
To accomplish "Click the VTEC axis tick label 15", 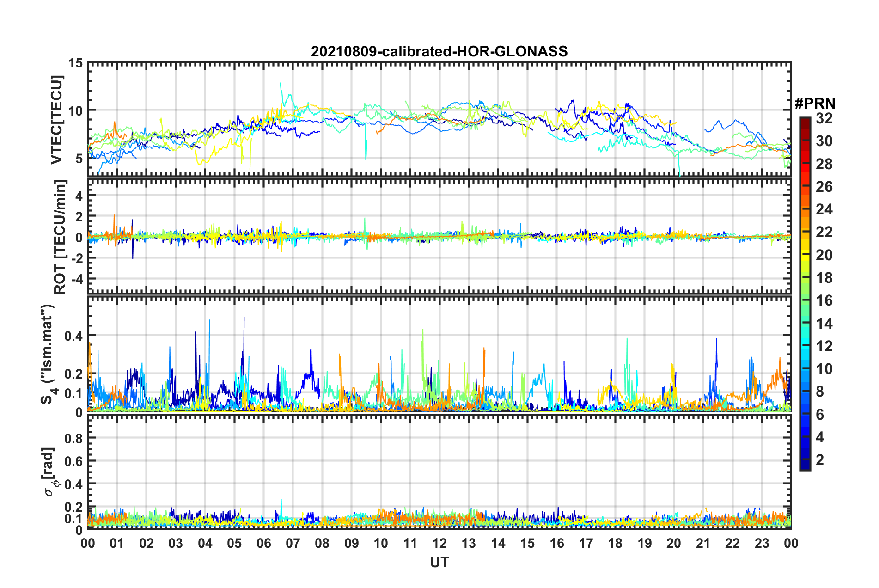I will (76, 63).
